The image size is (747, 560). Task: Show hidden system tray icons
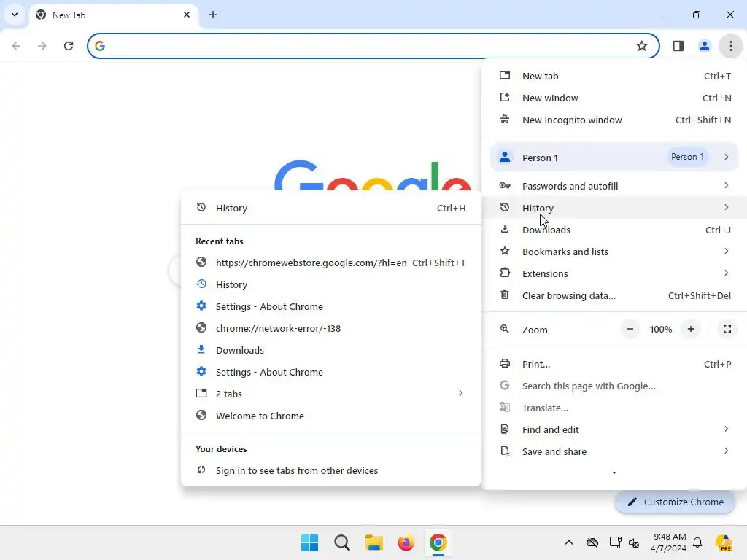click(569, 542)
